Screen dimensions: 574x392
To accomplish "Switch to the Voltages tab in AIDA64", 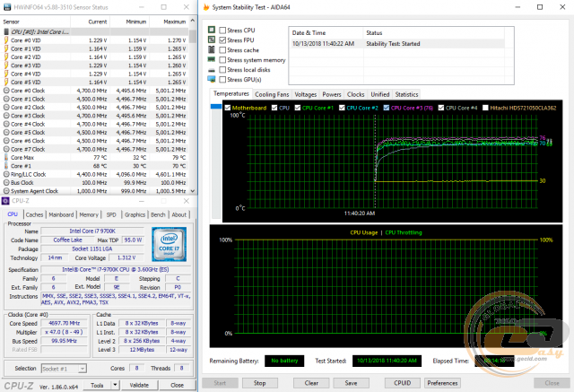I will 305,94.
